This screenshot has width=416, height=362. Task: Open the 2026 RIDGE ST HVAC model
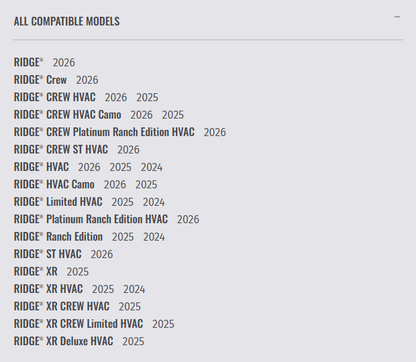coord(102,254)
